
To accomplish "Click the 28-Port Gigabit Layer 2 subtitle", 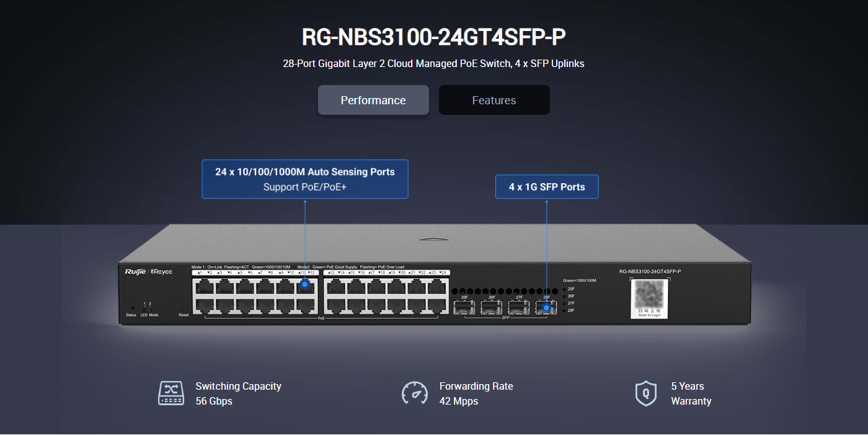I will tap(433, 63).
